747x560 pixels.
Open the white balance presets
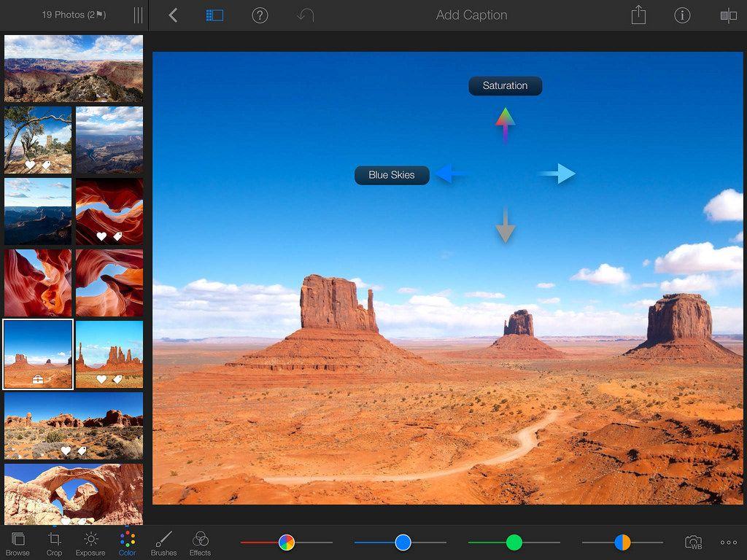(x=693, y=542)
